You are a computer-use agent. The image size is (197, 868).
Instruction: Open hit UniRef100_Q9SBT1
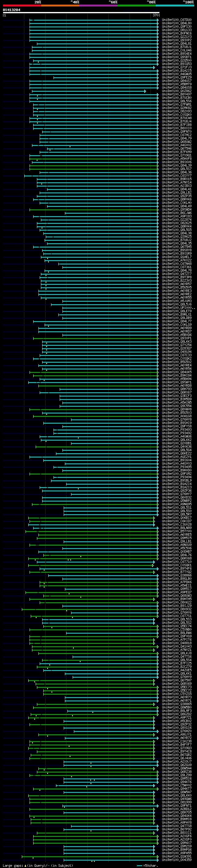pyautogui.click(x=176, y=57)
